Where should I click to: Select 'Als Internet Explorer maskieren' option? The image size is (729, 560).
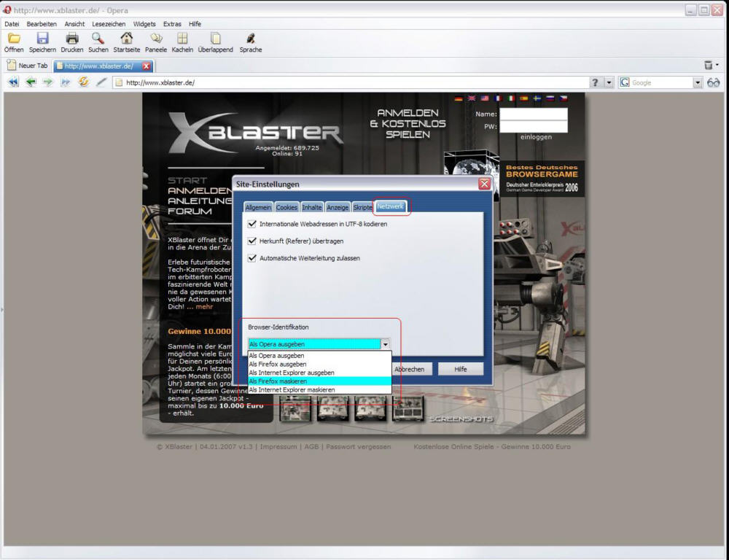pos(320,390)
